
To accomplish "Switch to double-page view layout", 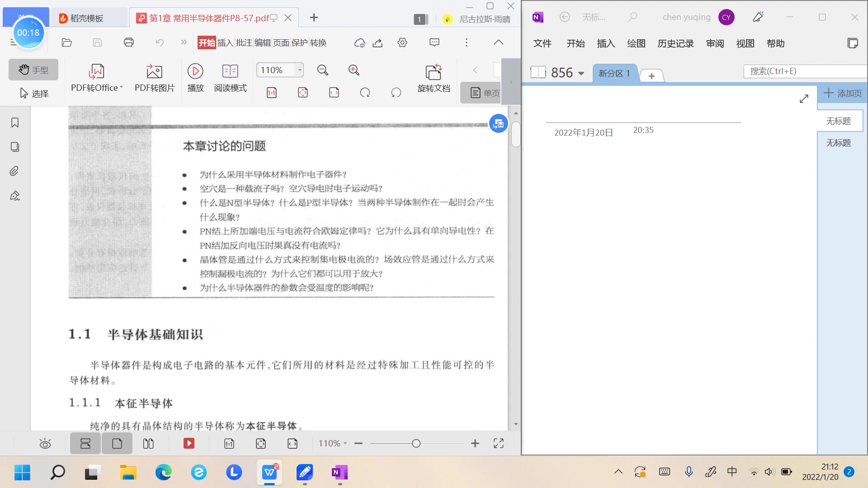I will pyautogui.click(x=148, y=443).
